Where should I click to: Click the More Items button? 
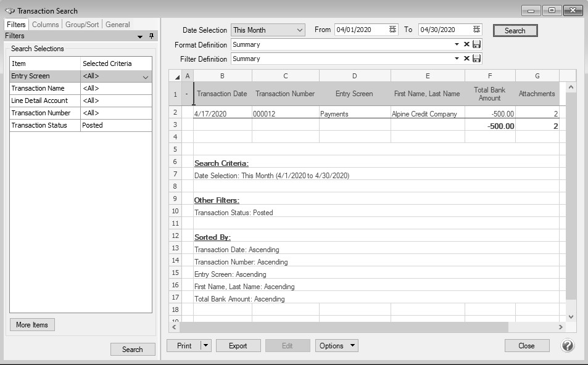(32, 324)
